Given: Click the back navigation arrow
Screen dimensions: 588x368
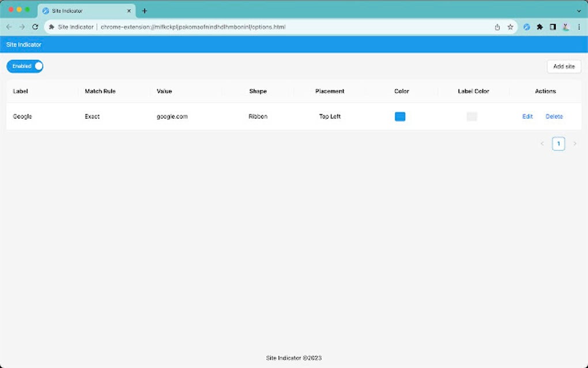Looking at the screenshot, I should [8, 27].
